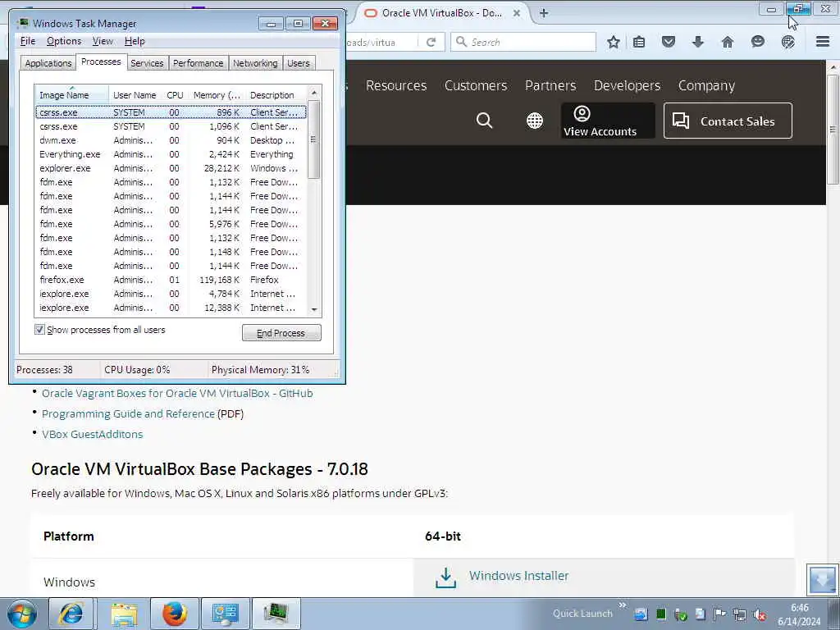840x630 pixels.
Task: Select the firefox.exe process row
Action: pos(171,280)
